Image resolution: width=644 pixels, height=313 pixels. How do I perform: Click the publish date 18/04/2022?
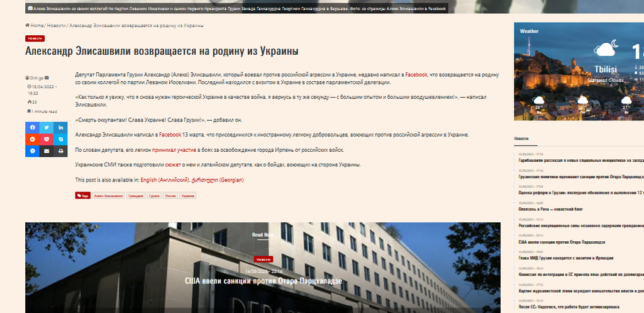click(42, 89)
